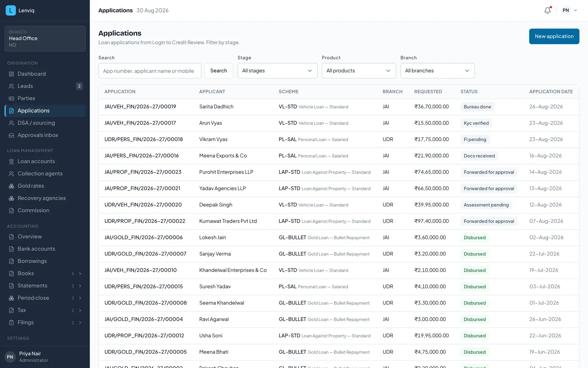The height and width of the screenshot is (368, 588).
Task: Open application UDR/PERS_FIN/2026-27/00018
Action: 144,139
